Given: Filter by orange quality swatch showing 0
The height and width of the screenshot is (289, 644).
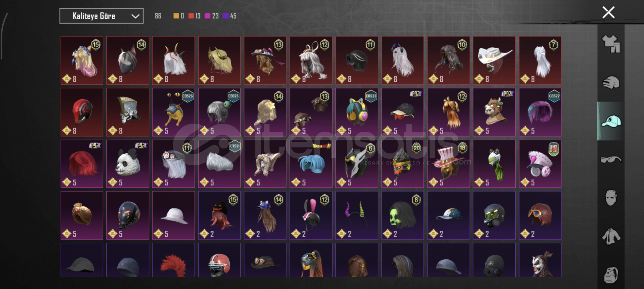Looking at the screenshot, I should [x=178, y=16].
